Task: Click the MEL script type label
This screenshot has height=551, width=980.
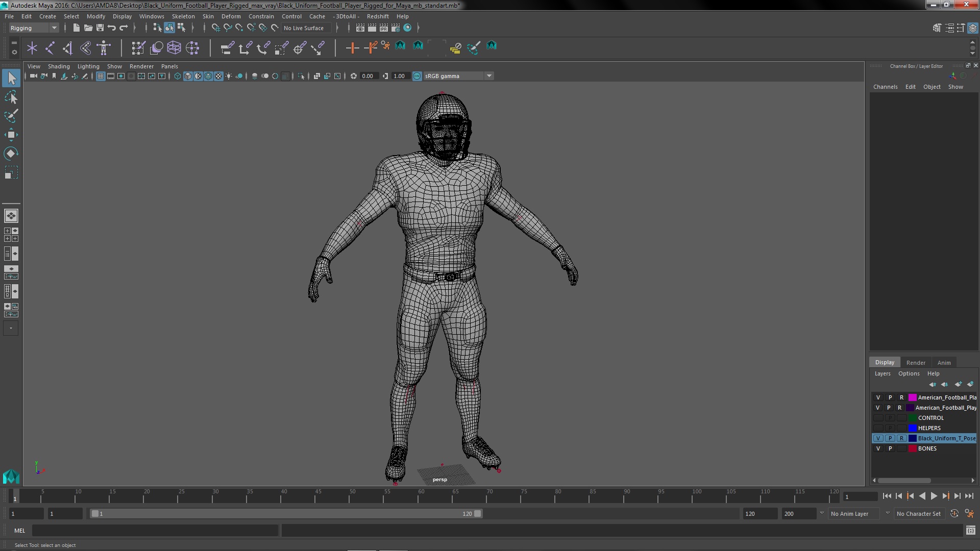Action: 19,531
